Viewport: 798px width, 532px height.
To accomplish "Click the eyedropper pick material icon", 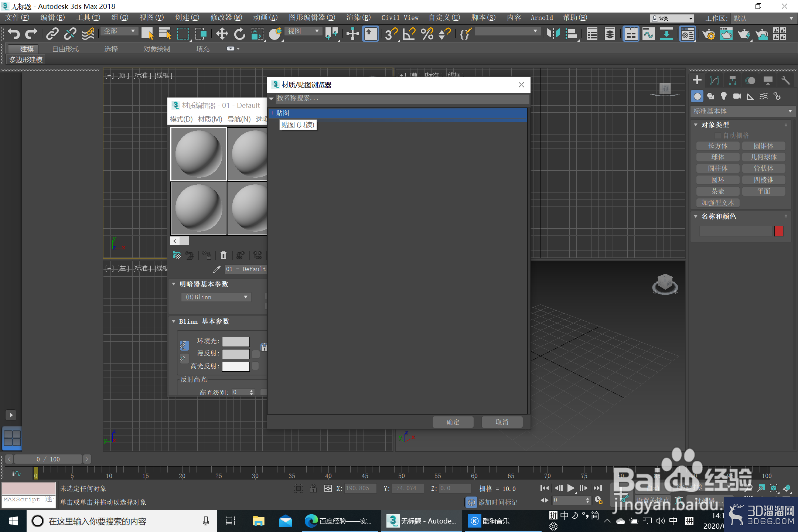I will 217,269.
